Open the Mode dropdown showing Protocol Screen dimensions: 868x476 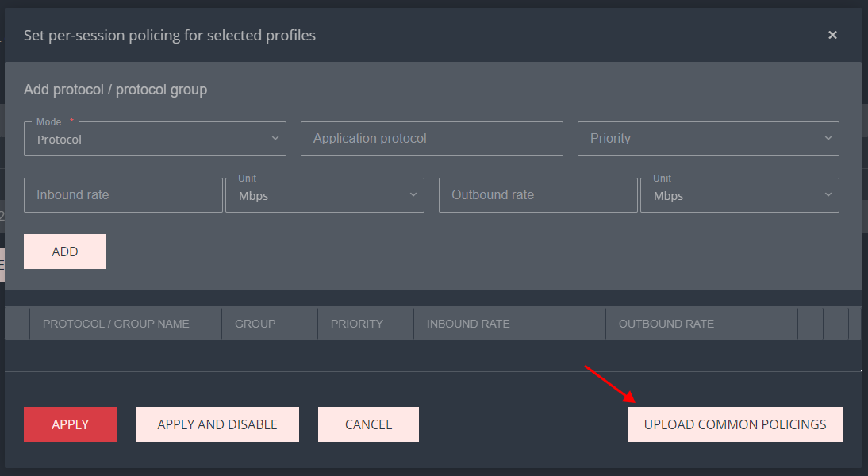pyautogui.click(x=155, y=139)
